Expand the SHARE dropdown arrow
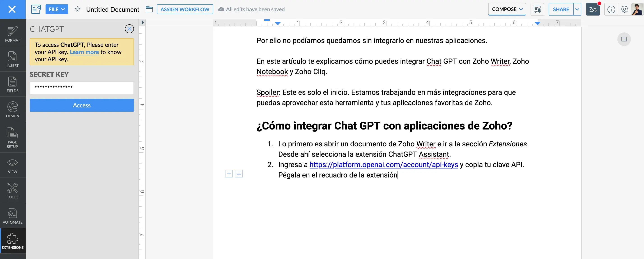Image resolution: width=644 pixels, height=259 pixels. click(x=577, y=9)
